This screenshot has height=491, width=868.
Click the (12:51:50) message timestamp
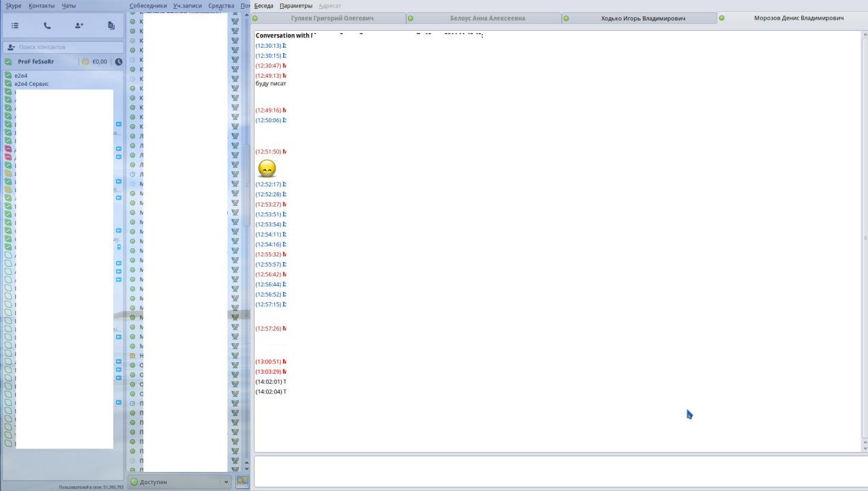pos(268,151)
